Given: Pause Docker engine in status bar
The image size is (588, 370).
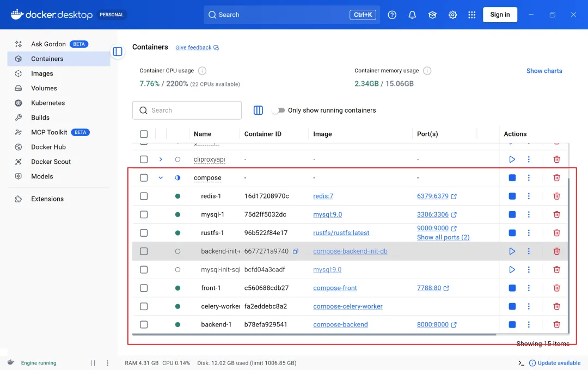Looking at the screenshot, I should point(93,363).
